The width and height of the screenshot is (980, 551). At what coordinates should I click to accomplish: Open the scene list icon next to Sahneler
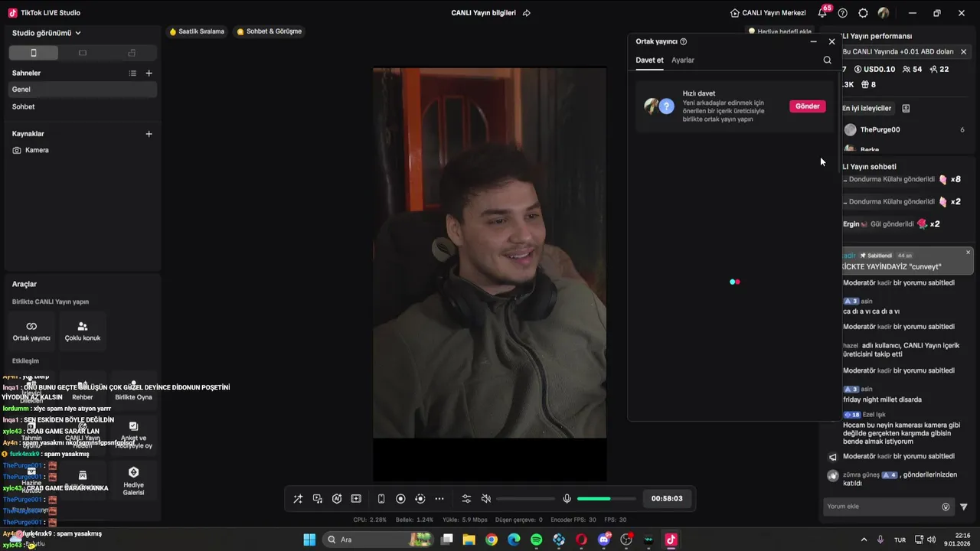coord(132,73)
